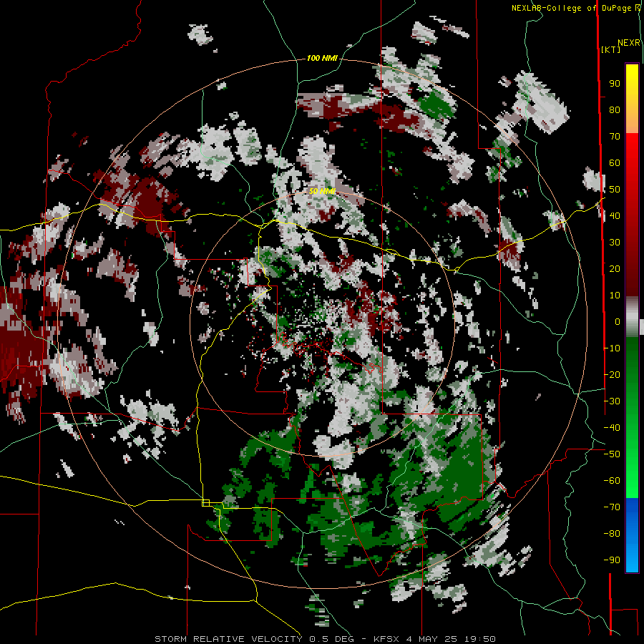Click the 19:50 timestamp in the caption
The image size is (644, 644).
[480, 639]
